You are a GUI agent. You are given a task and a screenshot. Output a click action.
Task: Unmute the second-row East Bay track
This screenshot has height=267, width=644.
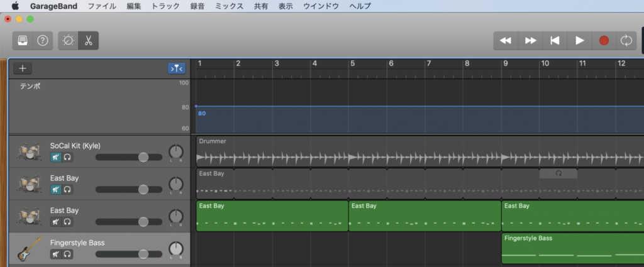56,190
